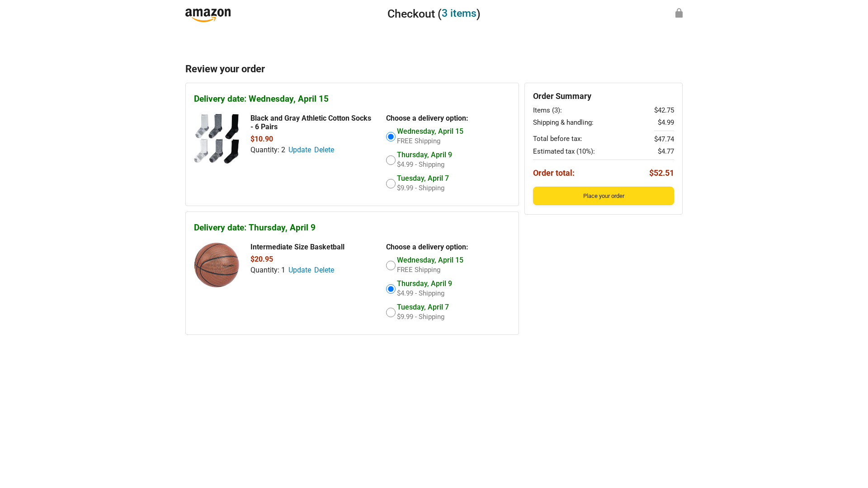Select free Wednesday shipping for socks
Screen dimensions: 868x488
point(391,137)
